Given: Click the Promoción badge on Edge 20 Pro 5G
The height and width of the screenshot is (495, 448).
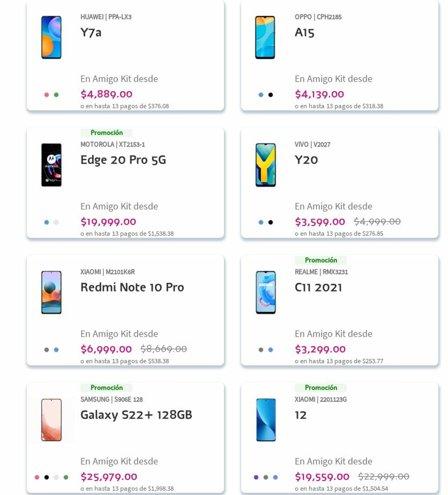Looking at the screenshot, I should [x=107, y=133].
